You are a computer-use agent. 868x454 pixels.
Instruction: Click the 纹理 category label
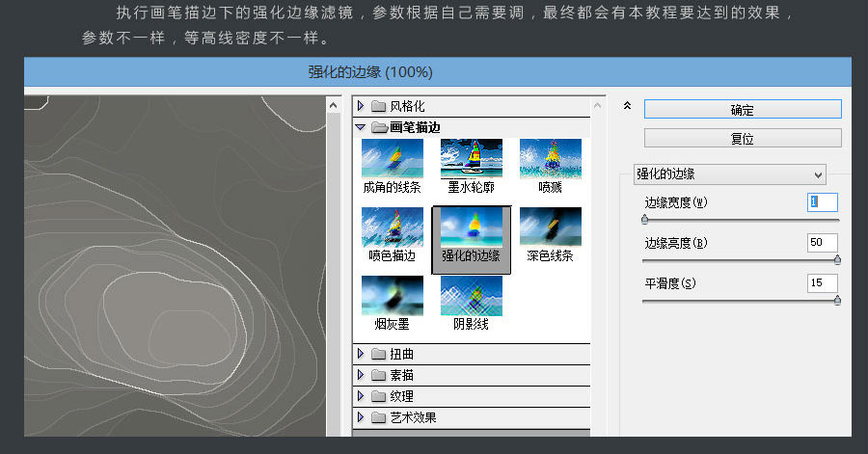point(401,396)
